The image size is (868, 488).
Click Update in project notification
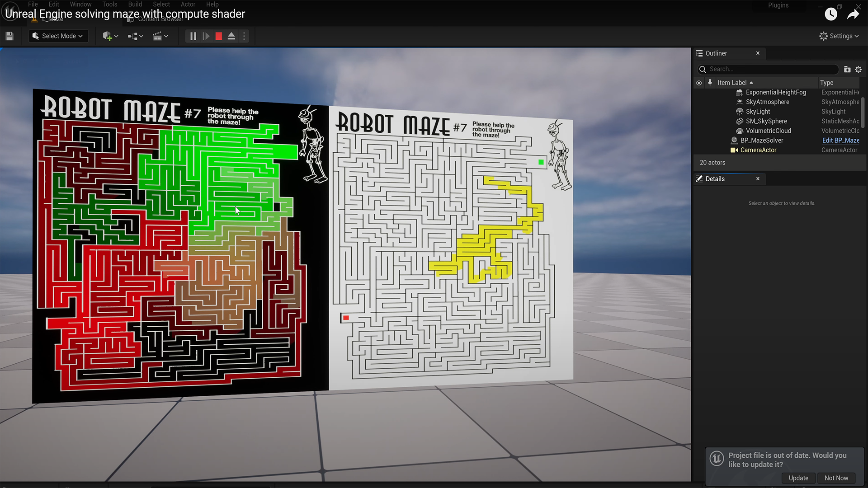pyautogui.click(x=798, y=478)
